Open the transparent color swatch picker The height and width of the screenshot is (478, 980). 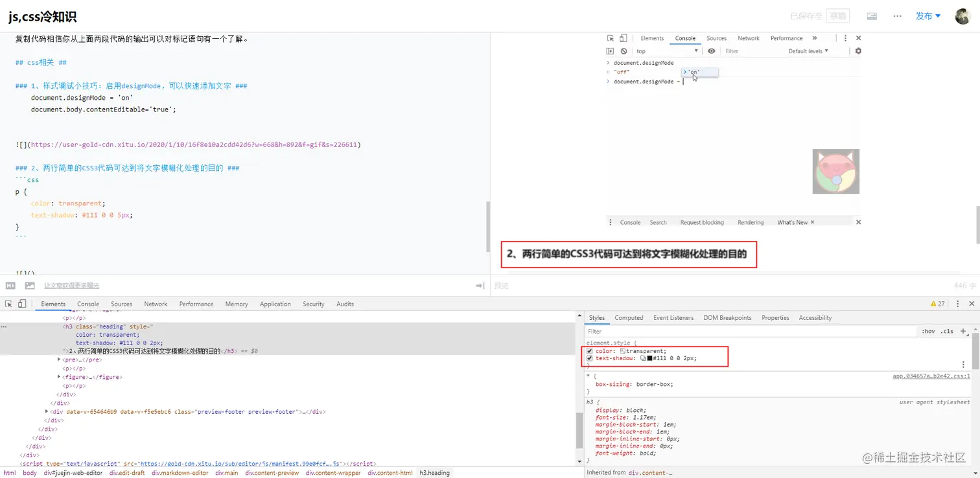click(623, 351)
